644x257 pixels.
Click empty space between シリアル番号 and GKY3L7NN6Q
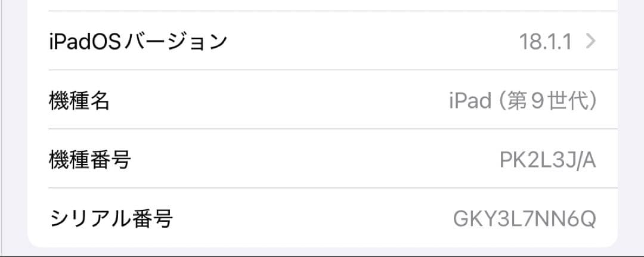[310, 218]
